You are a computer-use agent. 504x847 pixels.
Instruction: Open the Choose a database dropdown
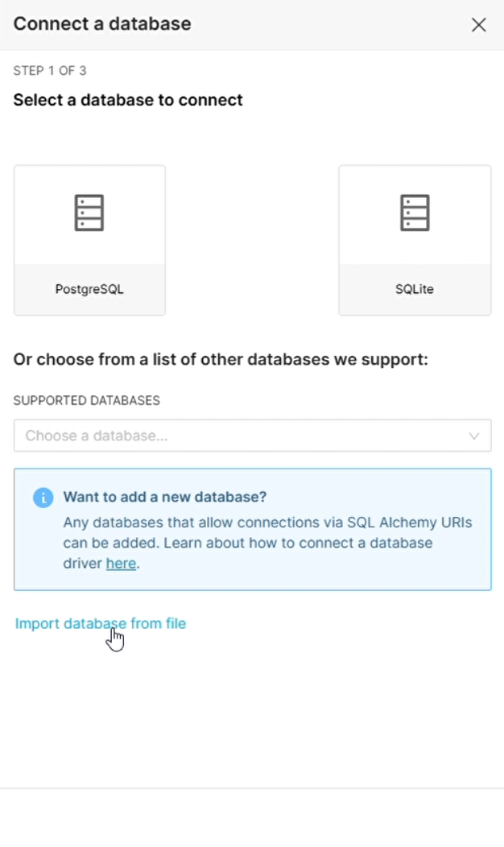(x=252, y=436)
